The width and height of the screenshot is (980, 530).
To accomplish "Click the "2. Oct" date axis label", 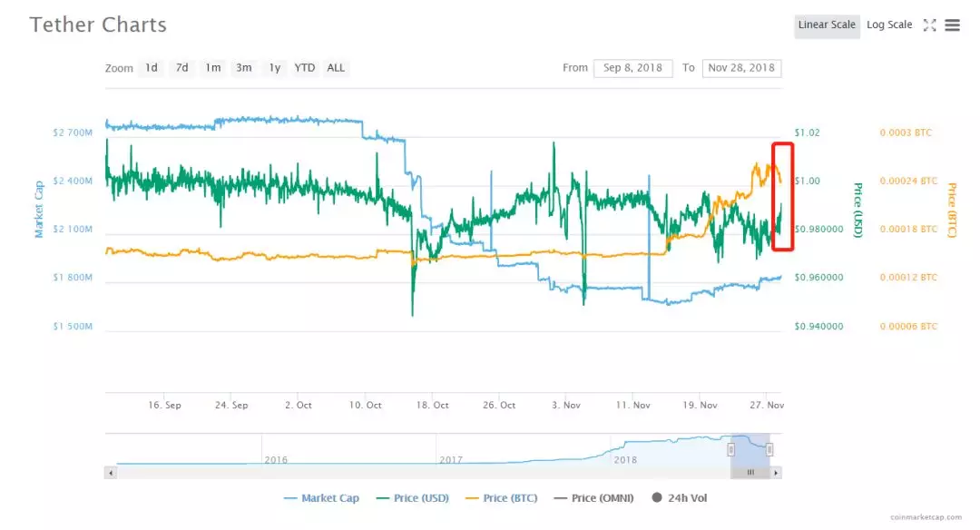I will (299, 405).
